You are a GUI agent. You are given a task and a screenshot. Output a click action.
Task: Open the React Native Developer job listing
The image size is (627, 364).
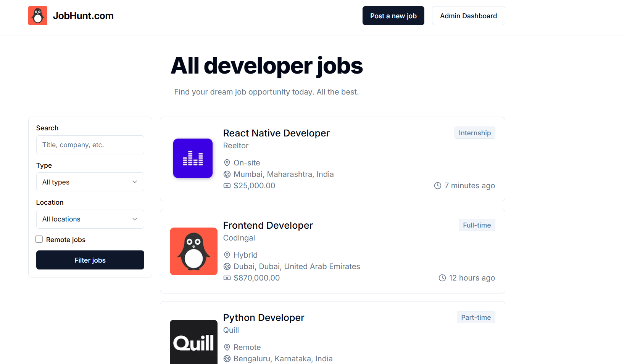[x=276, y=133]
